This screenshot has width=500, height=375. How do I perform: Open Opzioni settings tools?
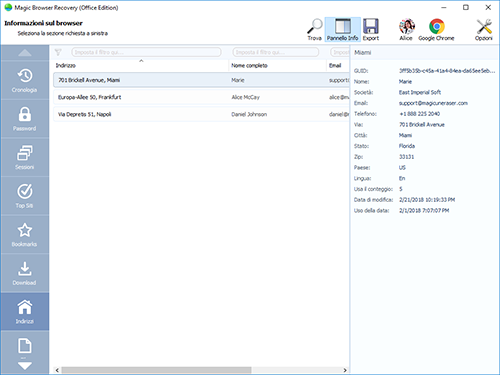[484, 30]
